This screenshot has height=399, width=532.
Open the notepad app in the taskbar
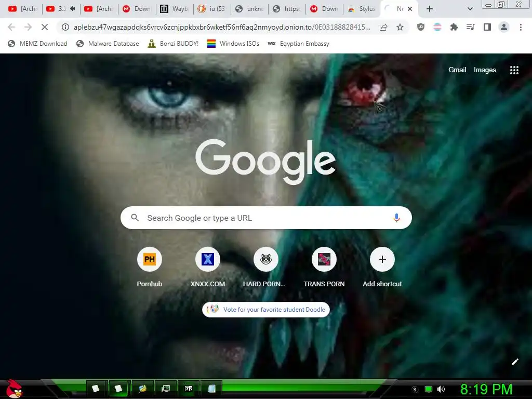click(x=212, y=389)
